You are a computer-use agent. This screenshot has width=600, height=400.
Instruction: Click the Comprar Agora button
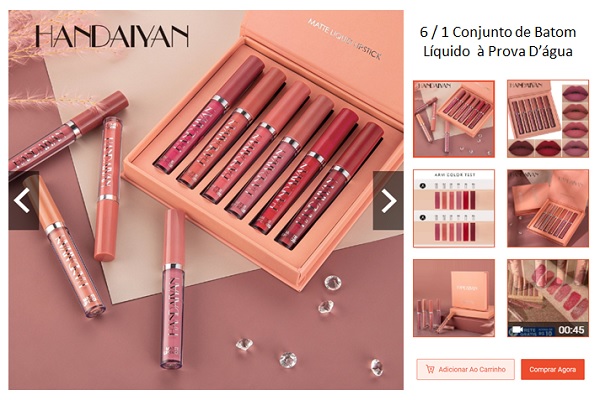coord(553,369)
